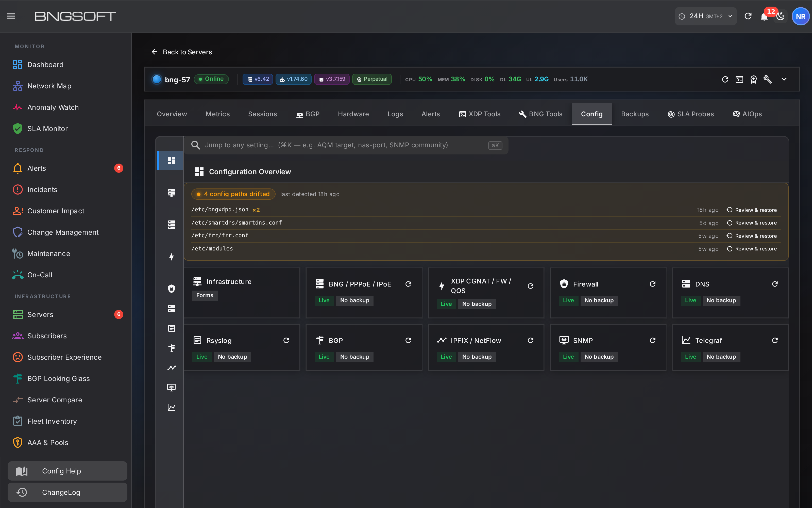812x508 pixels.
Task: Select DNS icon in config rail
Action: tap(172, 308)
